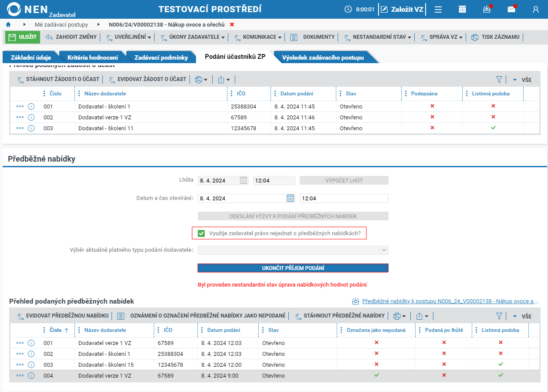
Task: Open the KOMUNIKACE dropdown menu
Action: (x=258, y=37)
